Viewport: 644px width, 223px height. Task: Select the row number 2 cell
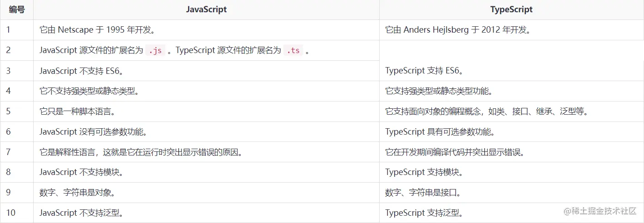17,50
